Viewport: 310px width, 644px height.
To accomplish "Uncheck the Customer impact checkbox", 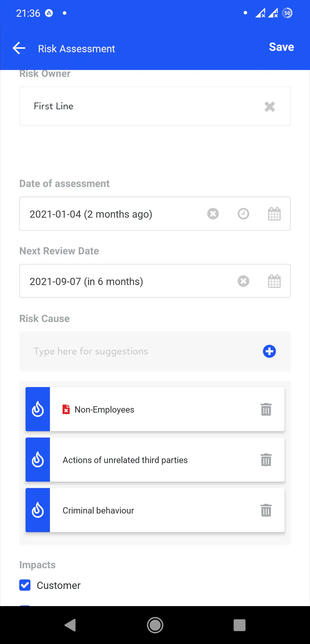I will (25, 585).
